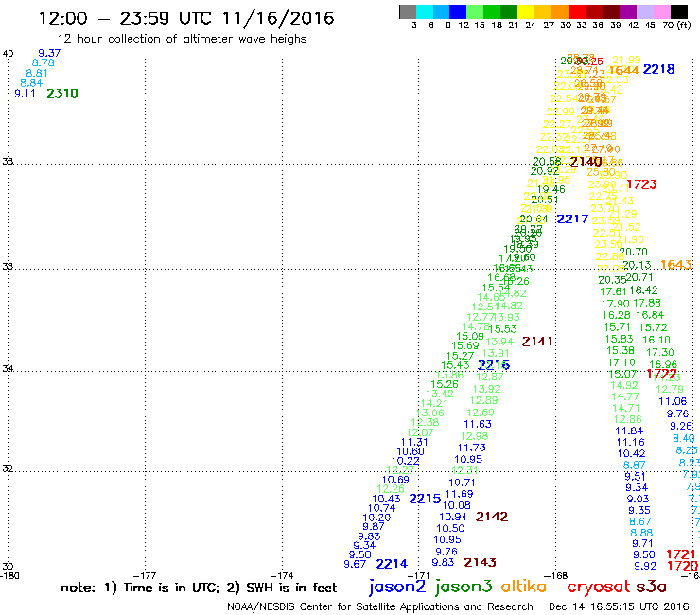Screen dimensions: 700x615
Task: Click the latitude axis label 32
Action: click(x=8, y=469)
